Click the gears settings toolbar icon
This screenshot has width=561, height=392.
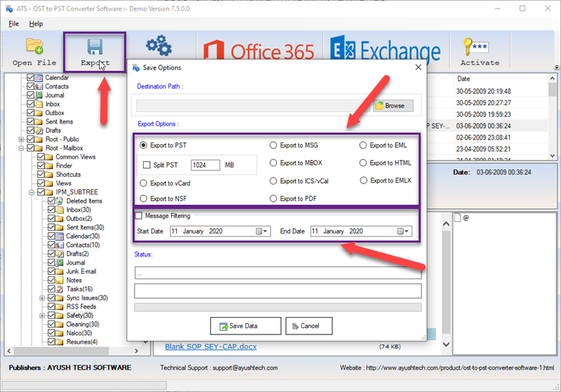click(158, 47)
